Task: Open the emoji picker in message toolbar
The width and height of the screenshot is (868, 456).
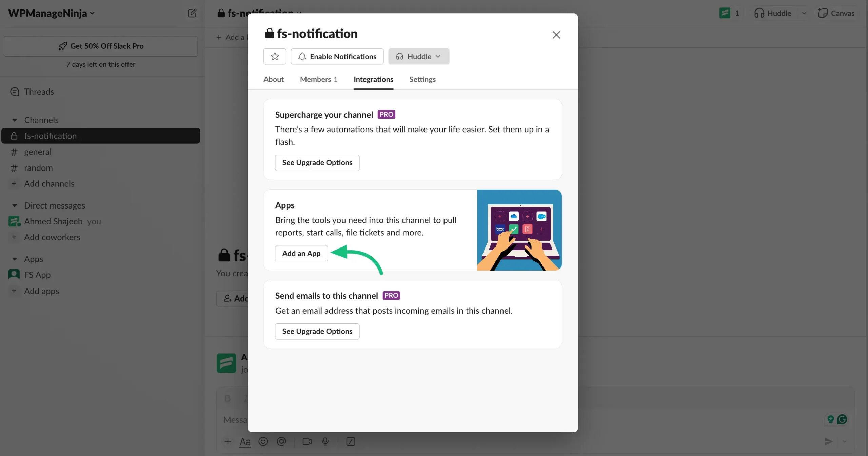Action: 263,441
